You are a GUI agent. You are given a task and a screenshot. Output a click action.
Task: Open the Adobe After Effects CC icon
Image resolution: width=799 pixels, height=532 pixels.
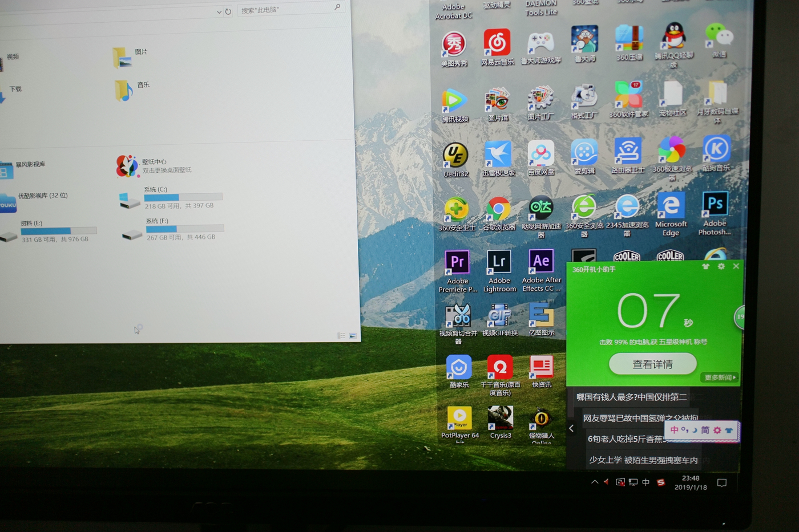point(541,262)
